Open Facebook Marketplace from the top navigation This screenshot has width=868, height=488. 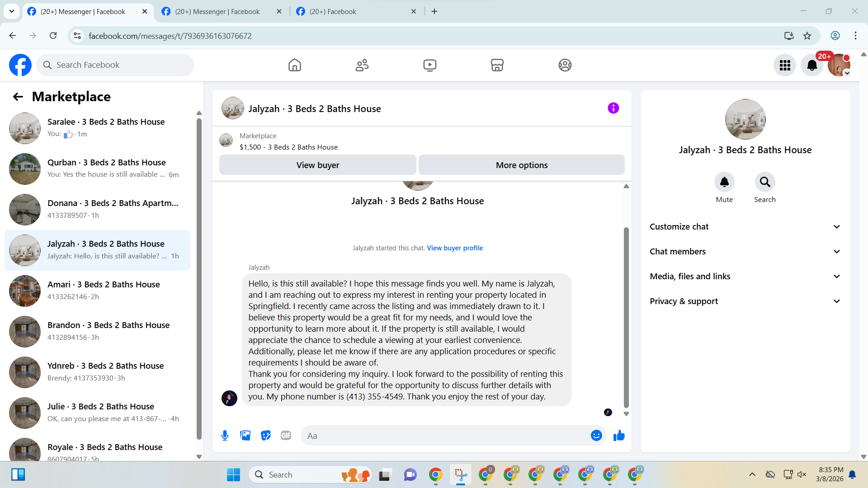tap(497, 65)
